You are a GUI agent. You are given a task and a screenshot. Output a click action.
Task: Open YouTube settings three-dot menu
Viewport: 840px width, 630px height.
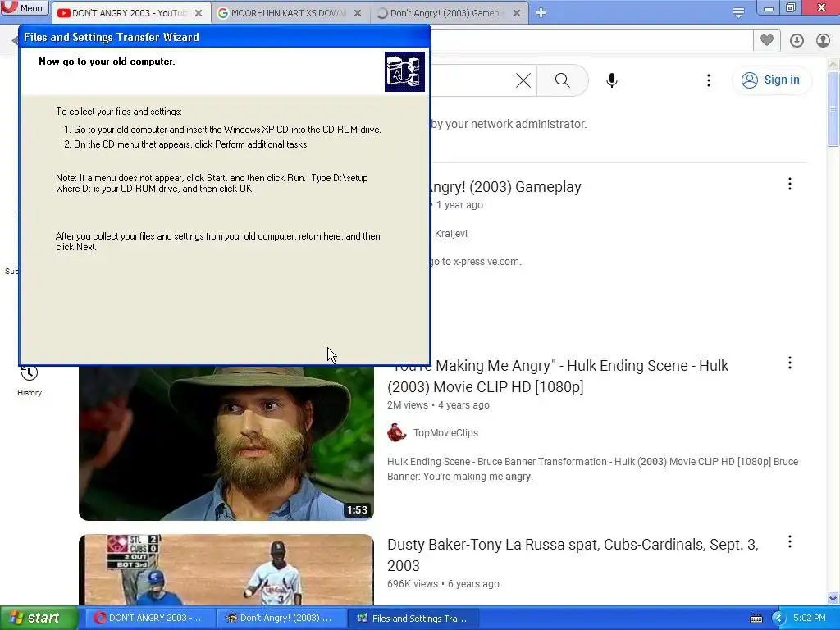708,80
